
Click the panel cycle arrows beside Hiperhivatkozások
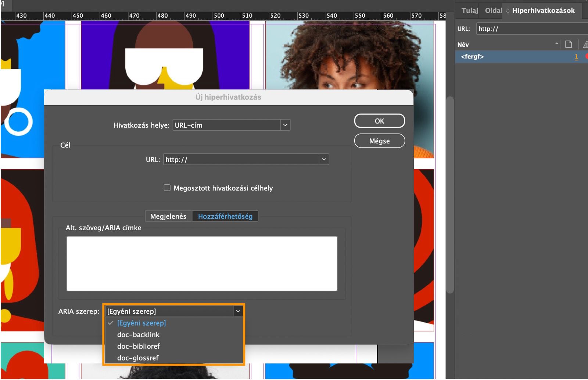point(508,11)
